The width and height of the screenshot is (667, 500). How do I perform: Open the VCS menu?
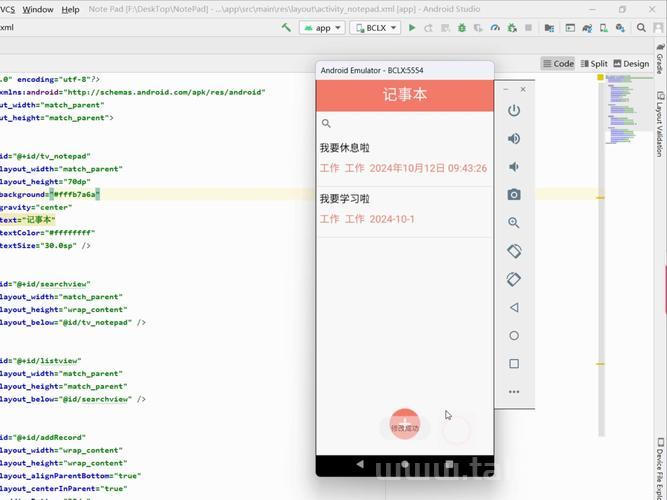coord(7,9)
